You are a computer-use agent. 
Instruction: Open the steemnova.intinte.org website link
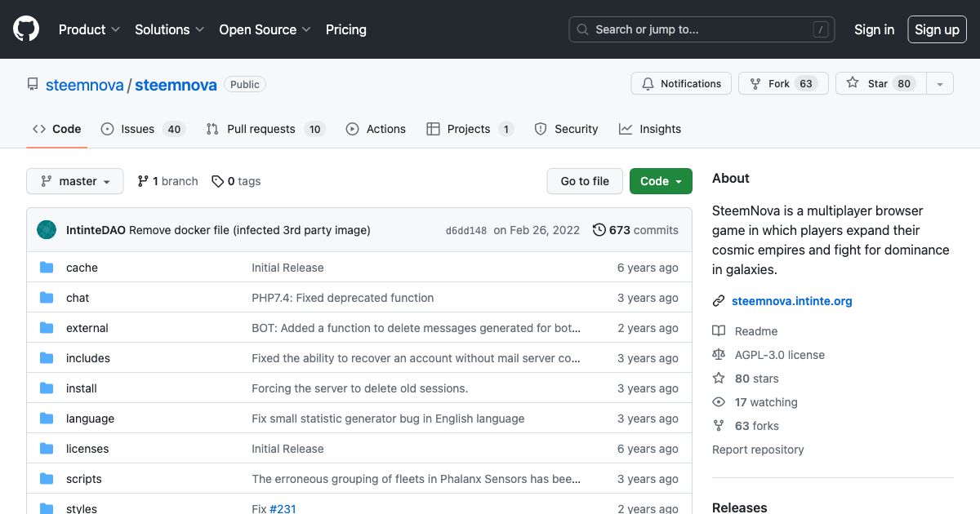point(791,301)
